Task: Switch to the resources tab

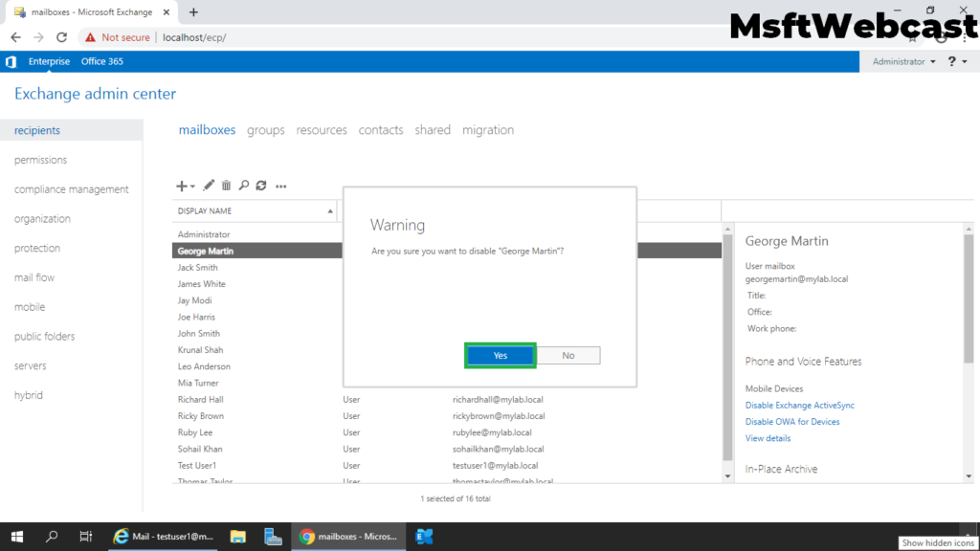Action: coord(322,130)
